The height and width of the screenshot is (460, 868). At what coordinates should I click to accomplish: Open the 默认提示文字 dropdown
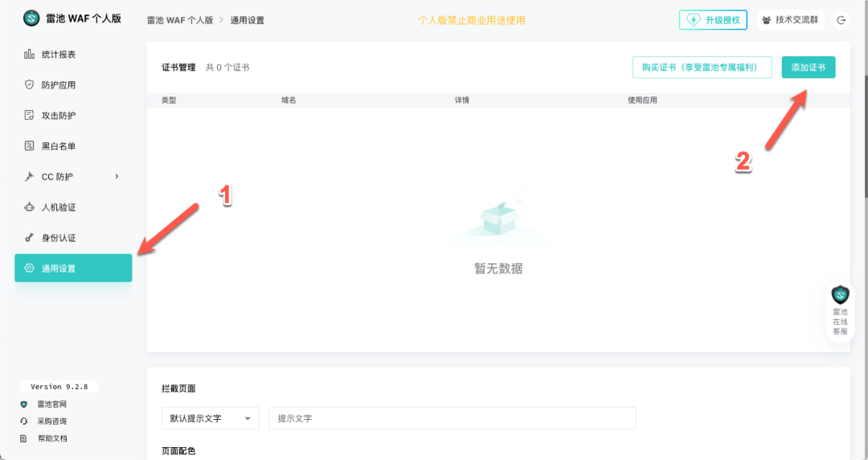(211, 418)
